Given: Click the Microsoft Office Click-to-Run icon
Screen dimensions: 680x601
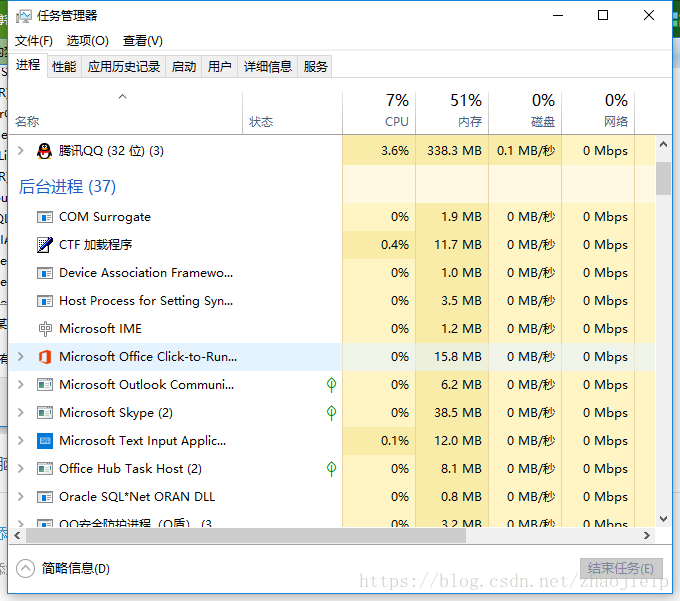Looking at the screenshot, I should (x=45, y=357).
